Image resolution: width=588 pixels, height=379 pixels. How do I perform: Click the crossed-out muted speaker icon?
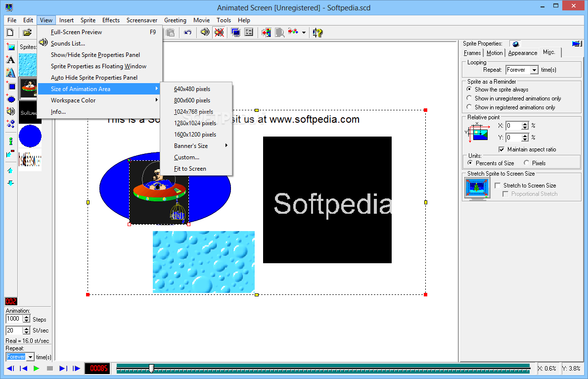click(x=219, y=33)
